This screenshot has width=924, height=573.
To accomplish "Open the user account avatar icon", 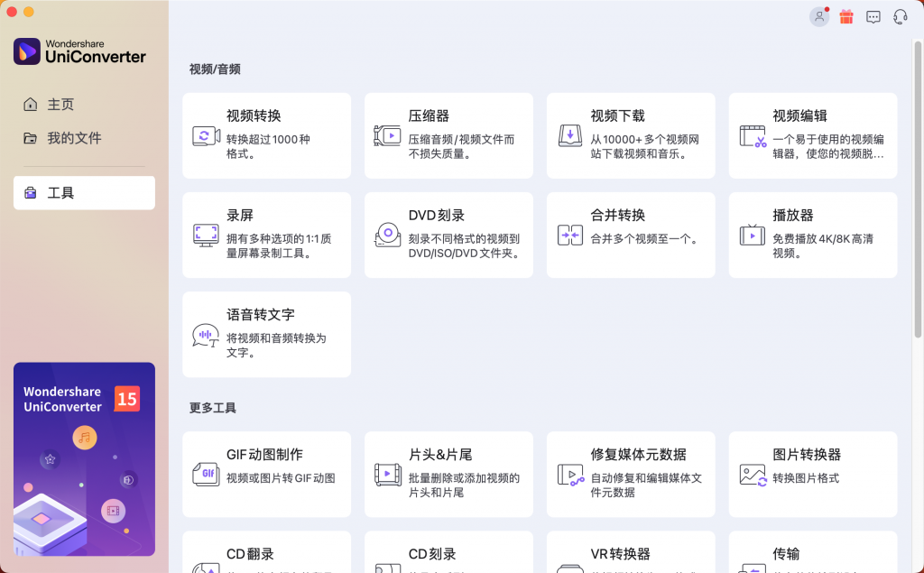I will tap(819, 17).
